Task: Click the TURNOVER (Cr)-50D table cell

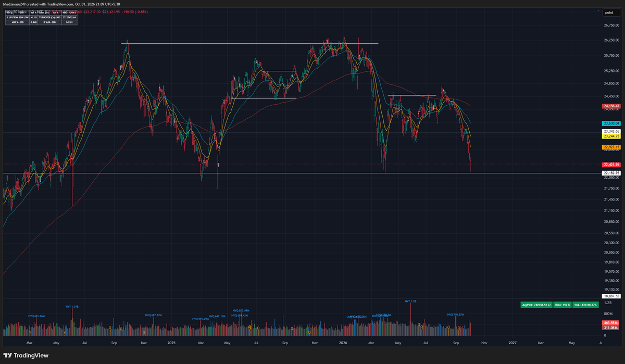Action: pos(49,17)
